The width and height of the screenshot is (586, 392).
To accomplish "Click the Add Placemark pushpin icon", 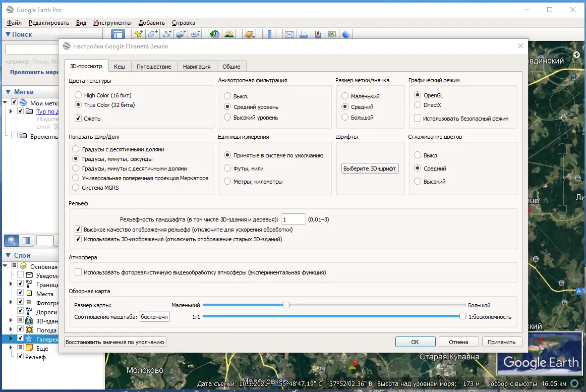I will (x=138, y=34).
